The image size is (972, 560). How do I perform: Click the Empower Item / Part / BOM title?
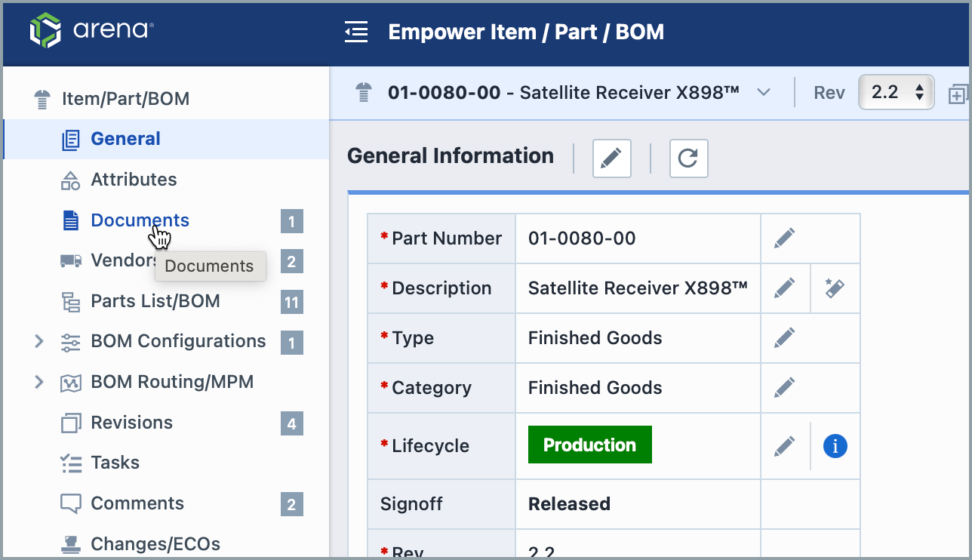(526, 32)
